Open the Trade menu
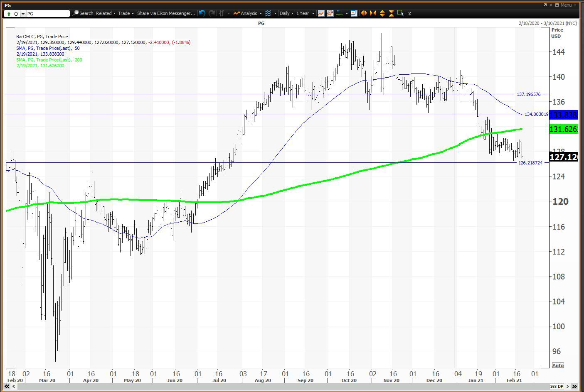 [126, 13]
